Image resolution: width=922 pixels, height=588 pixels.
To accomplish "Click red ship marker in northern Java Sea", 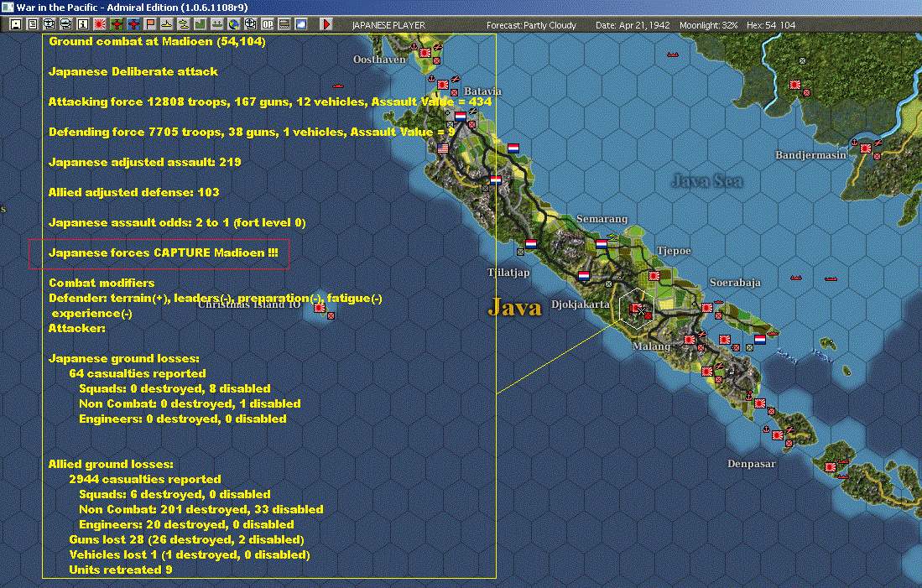I will click(x=672, y=55).
